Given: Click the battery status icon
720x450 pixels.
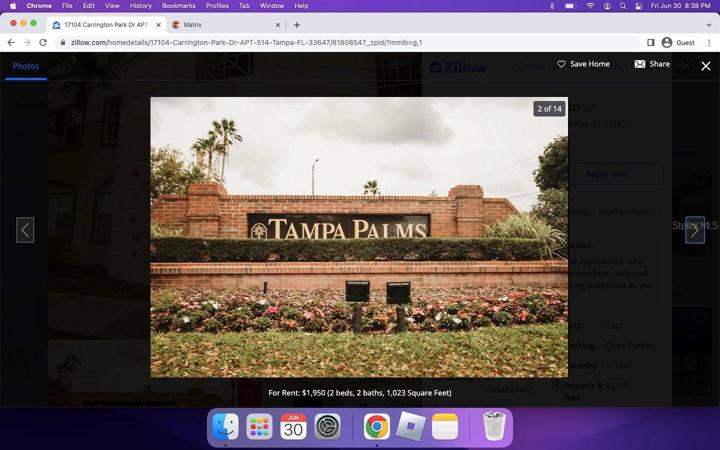Looking at the screenshot, I should pyautogui.click(x=570, y=6).
